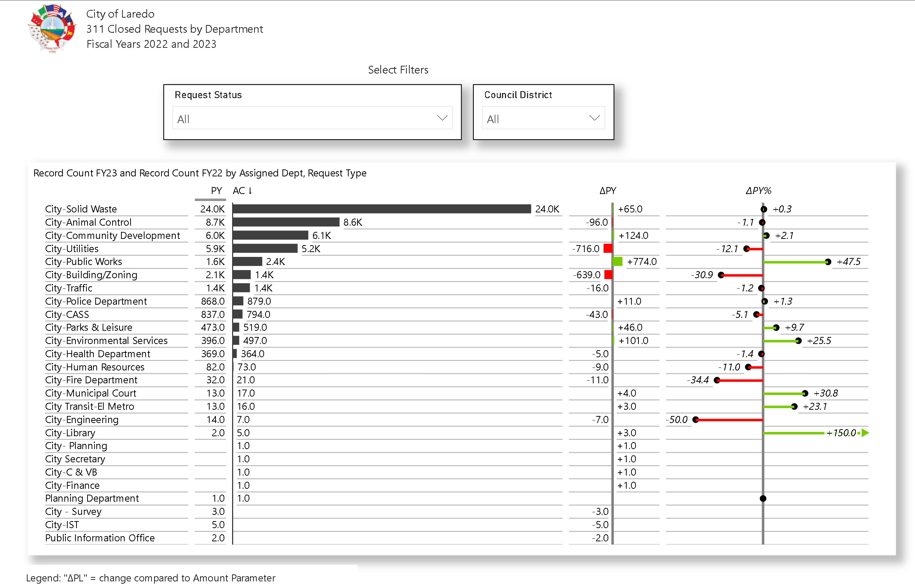
Task: Click the City-Building/Zoning red delta bar
Action: [608, 275]
